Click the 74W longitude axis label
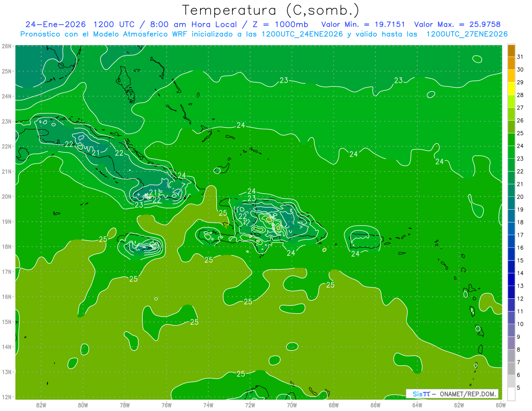 [208, 405]
